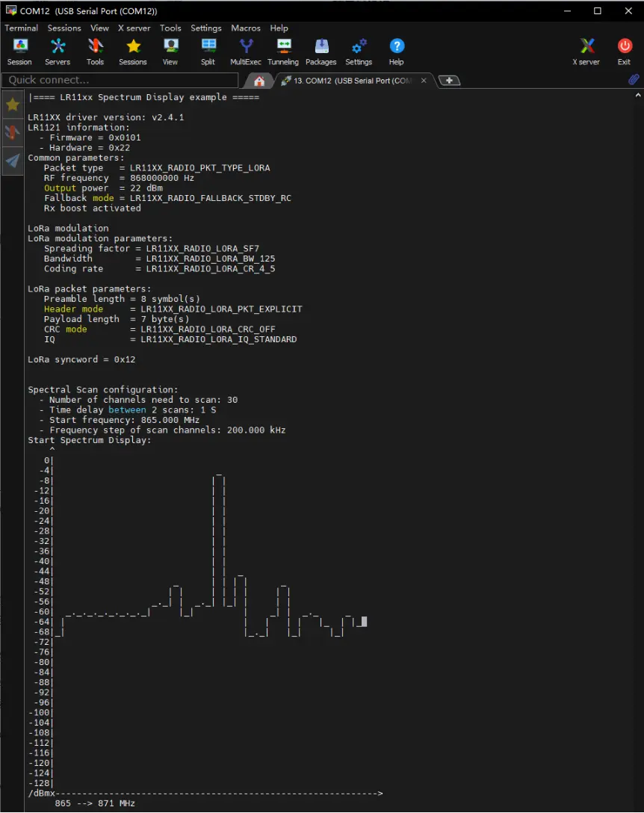
Task: Click the paperclip icon beside the tabs
Action: coord(634,80)
